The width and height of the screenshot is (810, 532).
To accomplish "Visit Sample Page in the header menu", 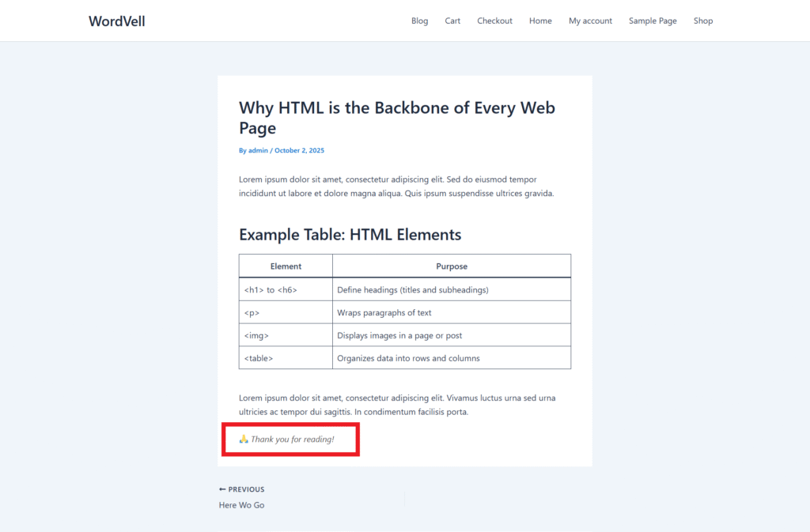I will click(x=653, y=21).
